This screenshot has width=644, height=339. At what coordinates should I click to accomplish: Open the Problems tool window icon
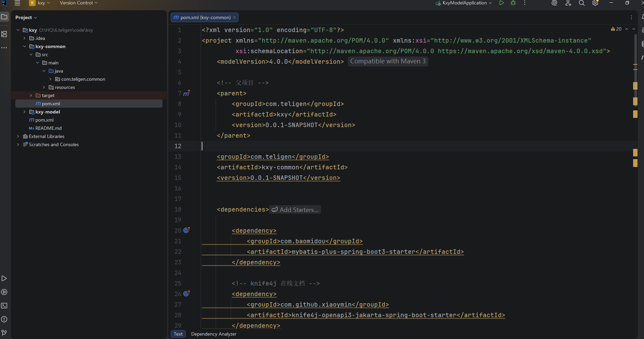pos(4,319)
